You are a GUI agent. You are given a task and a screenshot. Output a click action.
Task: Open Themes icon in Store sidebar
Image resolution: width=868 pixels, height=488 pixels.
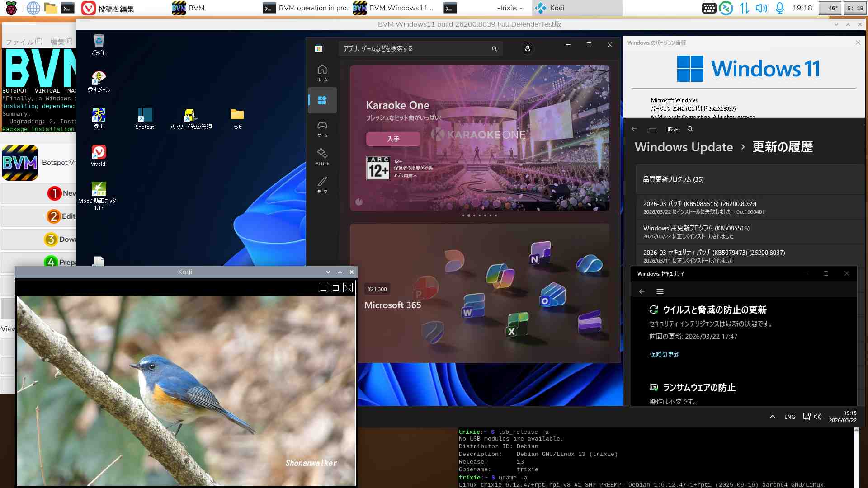click(322, 184)
